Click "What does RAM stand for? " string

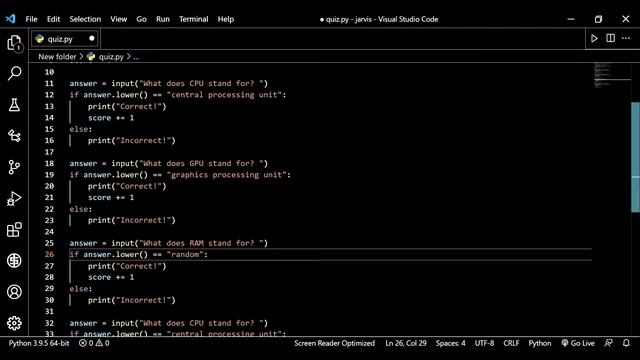point(201,243)
